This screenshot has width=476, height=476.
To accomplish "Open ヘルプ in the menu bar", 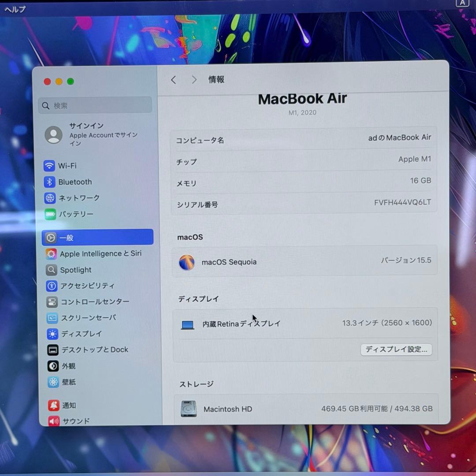I will pos(15,9).
